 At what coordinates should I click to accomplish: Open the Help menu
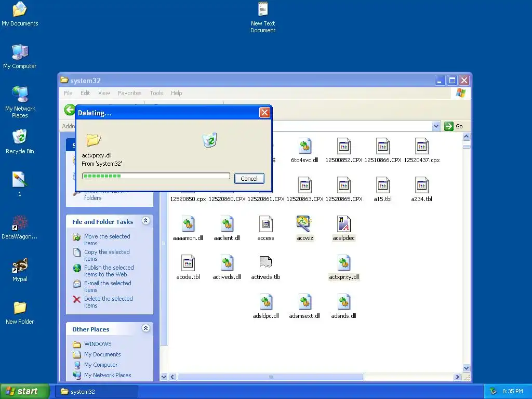(x=177, y=93)
